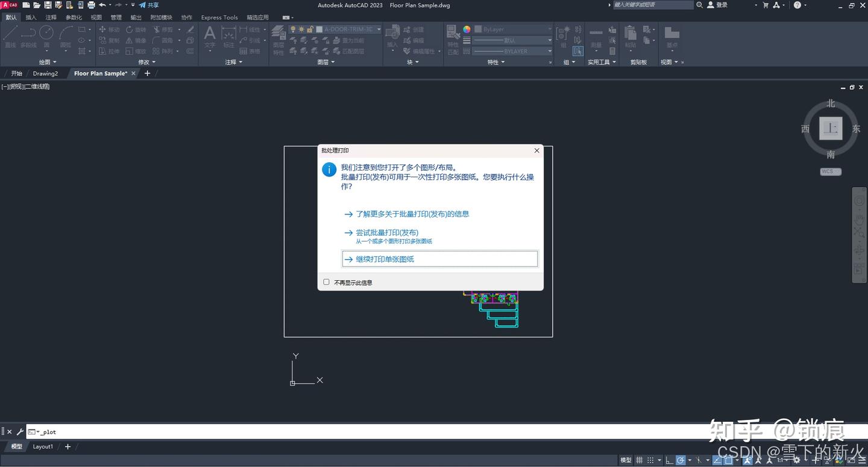This screenshot has width=868, height=467.
Task: Open 了解更多关于批量打印(发布)的信息 link
Action: point(413,214)
